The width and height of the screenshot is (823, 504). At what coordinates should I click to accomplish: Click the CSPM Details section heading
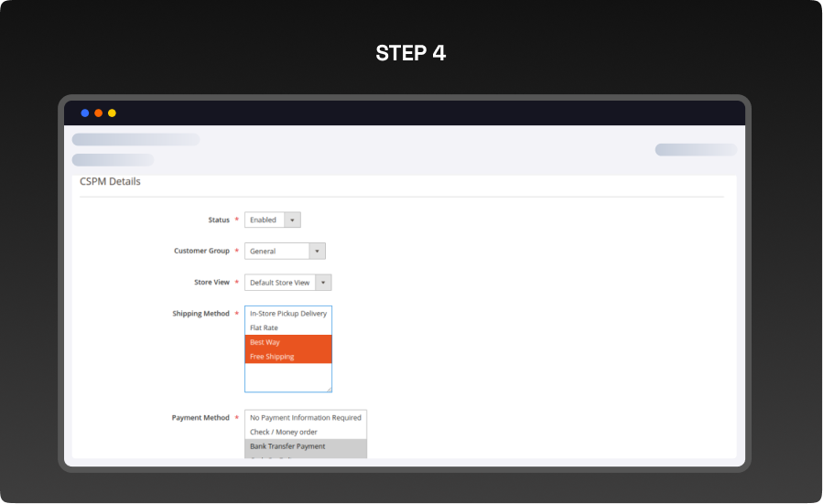click(x=111, y=182)
